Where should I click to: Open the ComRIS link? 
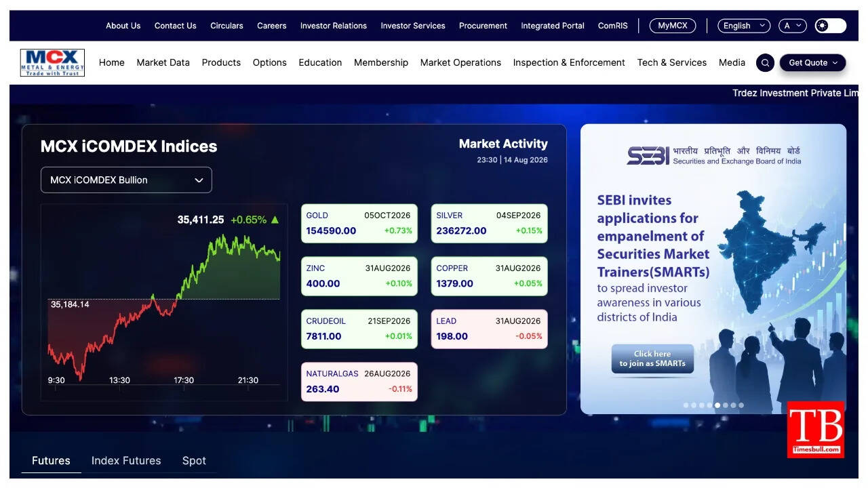(x=613, y=26)
